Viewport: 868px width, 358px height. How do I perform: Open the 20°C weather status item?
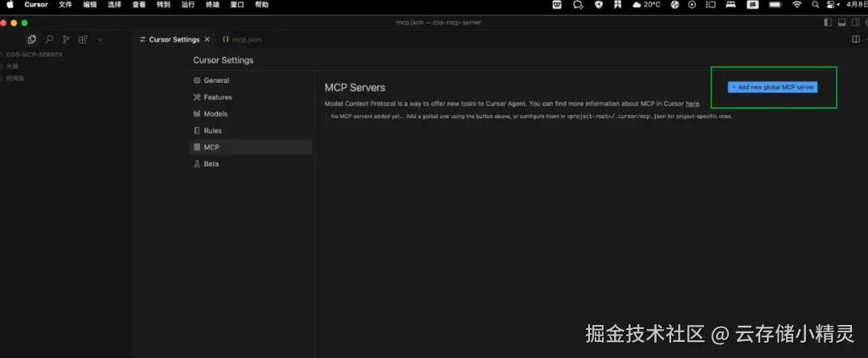point(646,5)
